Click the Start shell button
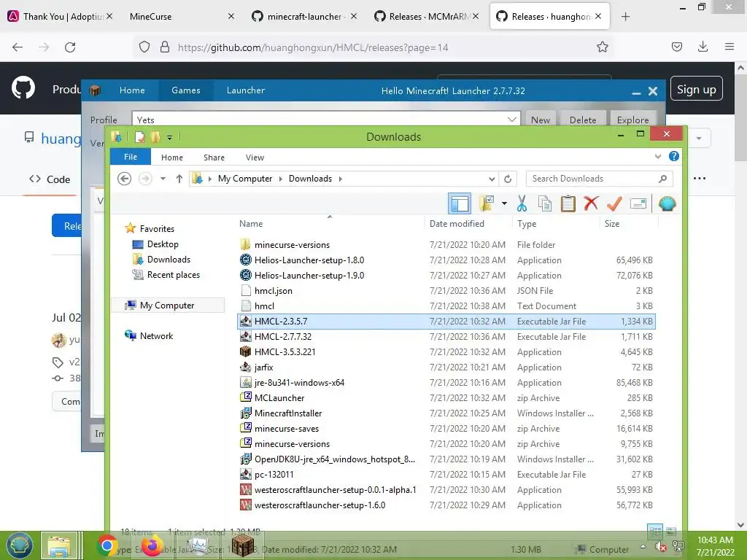747x560 pixels. (19, 545)
